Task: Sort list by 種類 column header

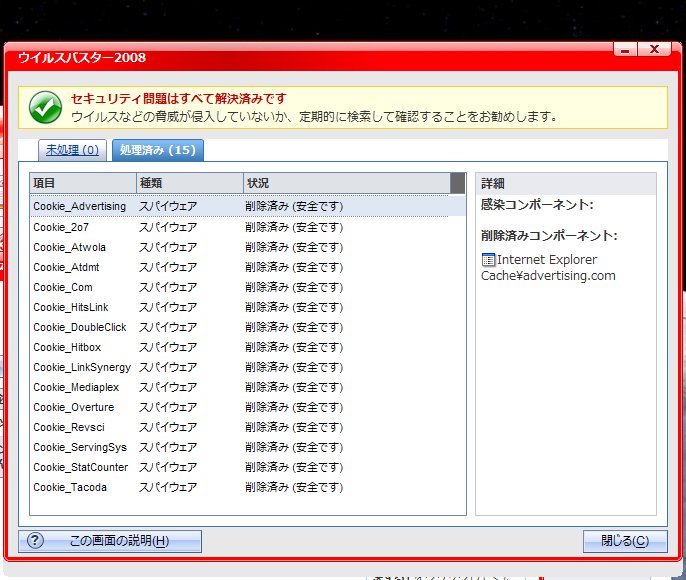Action: pos(189,183)
